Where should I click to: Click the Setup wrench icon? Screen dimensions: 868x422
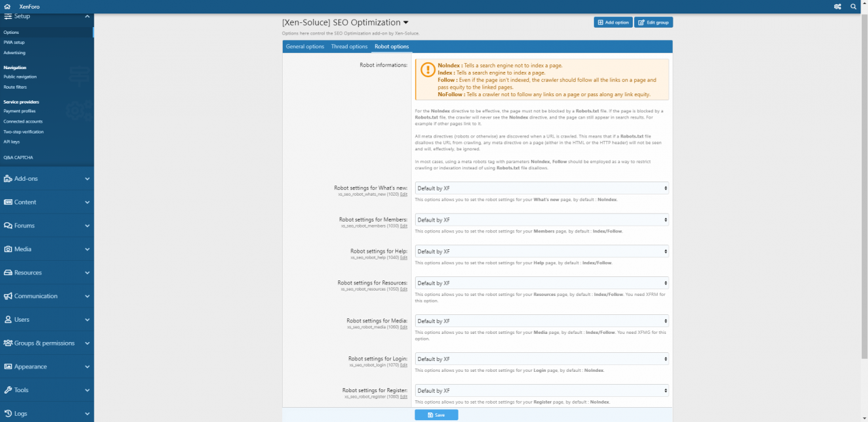click(x=8, y=16)
